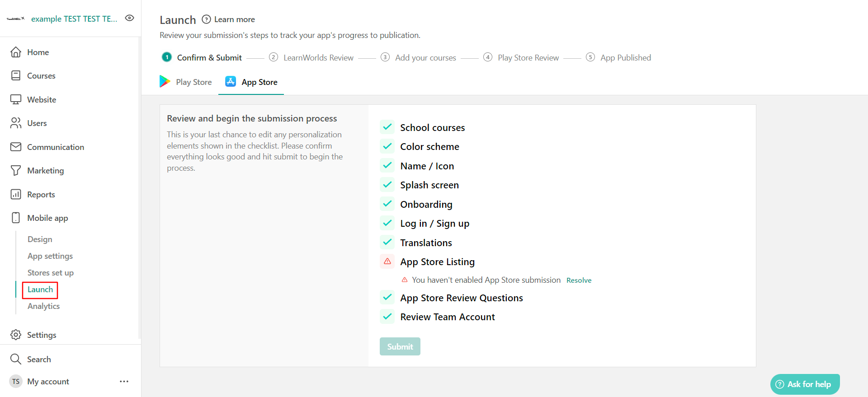Screen dimensions: 868x397
Task: Click the example TEST TEST school name
Action: click(x=74, y=19)
